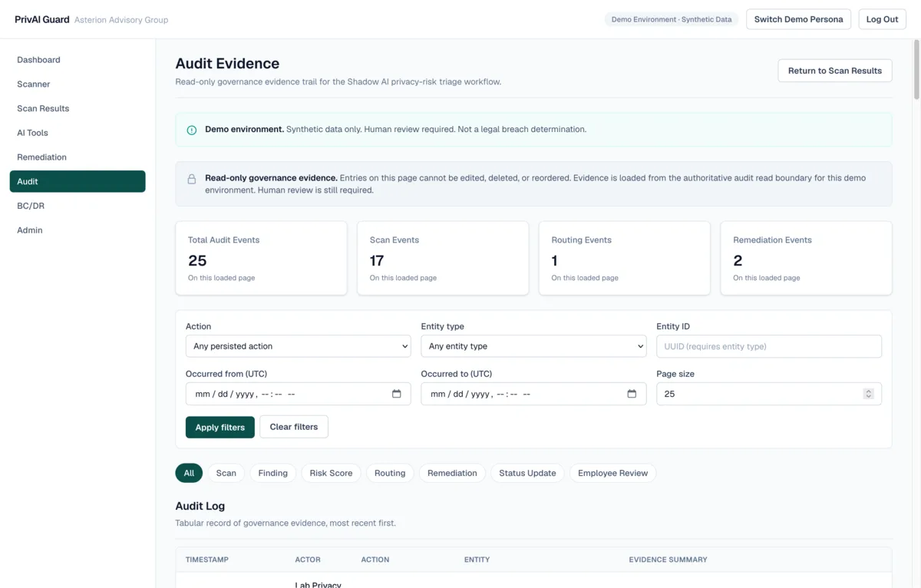Click the Routing Events card
Screen dimensions: 921x588
tap(625, 258)
